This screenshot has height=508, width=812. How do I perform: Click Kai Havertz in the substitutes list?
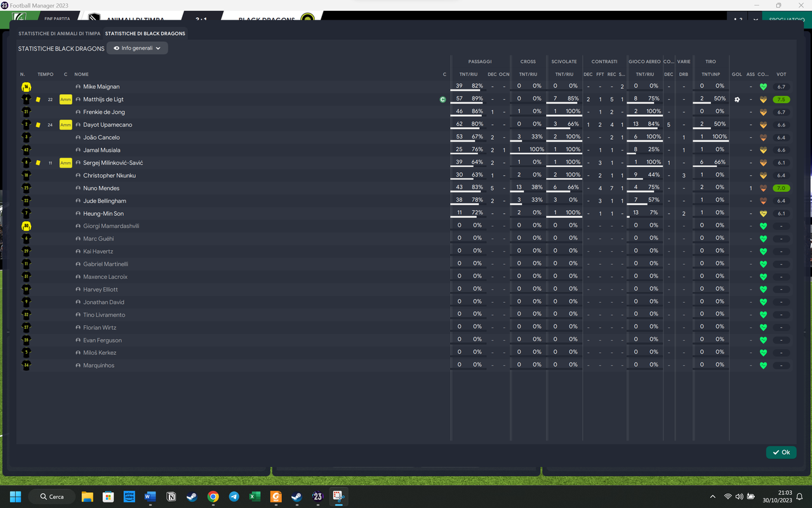98,251
